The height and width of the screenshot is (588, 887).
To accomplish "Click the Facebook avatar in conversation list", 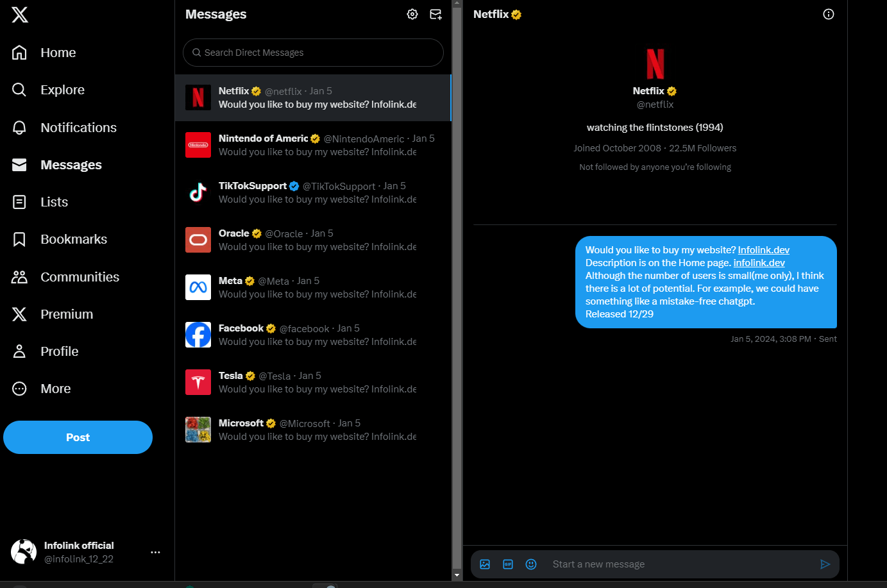I will (x=198, y=335).
